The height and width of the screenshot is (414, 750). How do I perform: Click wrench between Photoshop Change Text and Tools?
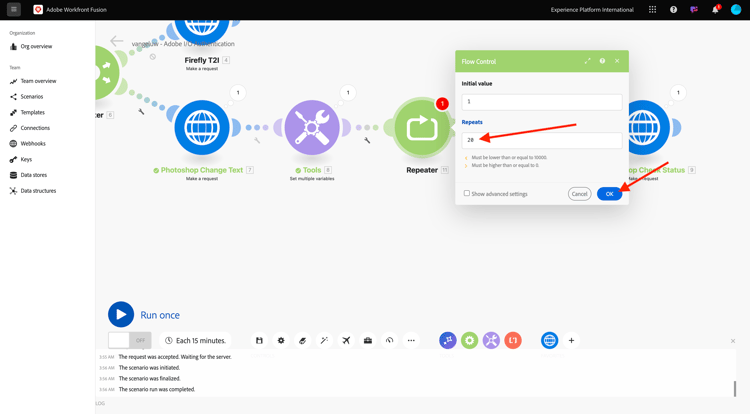[x=257, y=140]
